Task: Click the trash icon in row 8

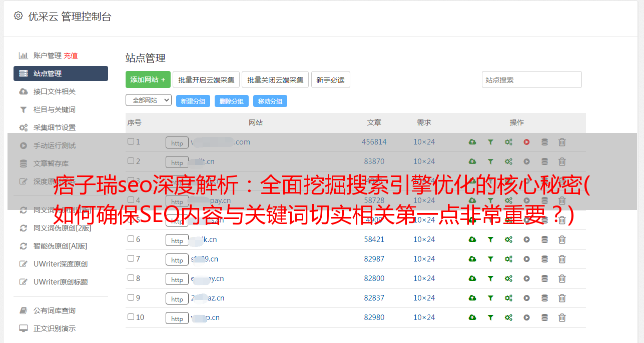Action: 562,278
